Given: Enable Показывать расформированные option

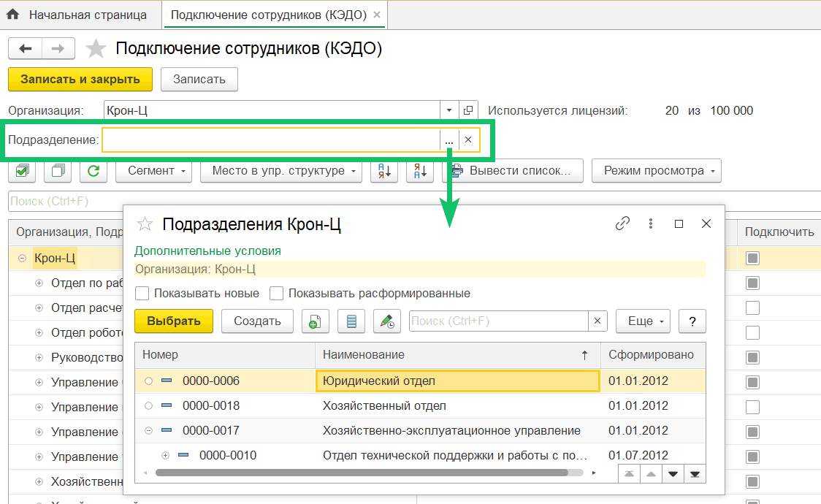Looking at the screenshot, I should [276, 293].
